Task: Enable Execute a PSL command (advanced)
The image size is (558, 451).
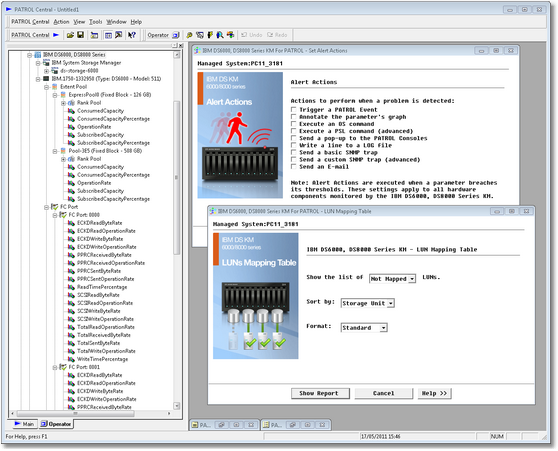Action: [x=293, y=131]
